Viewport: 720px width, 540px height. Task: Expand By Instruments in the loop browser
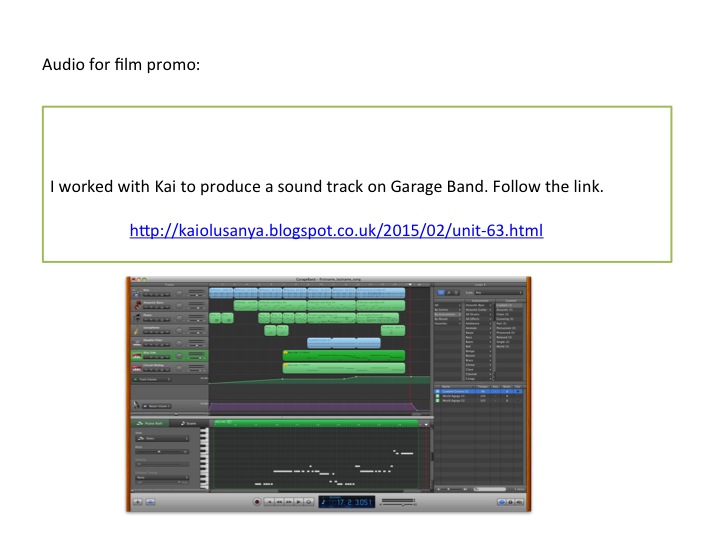tap(448, 314)
